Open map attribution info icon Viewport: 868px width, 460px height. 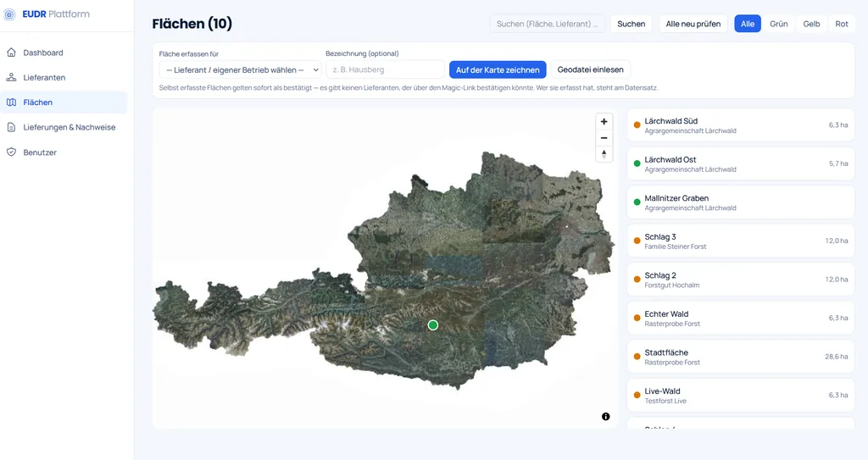click(x=605, y=416)
